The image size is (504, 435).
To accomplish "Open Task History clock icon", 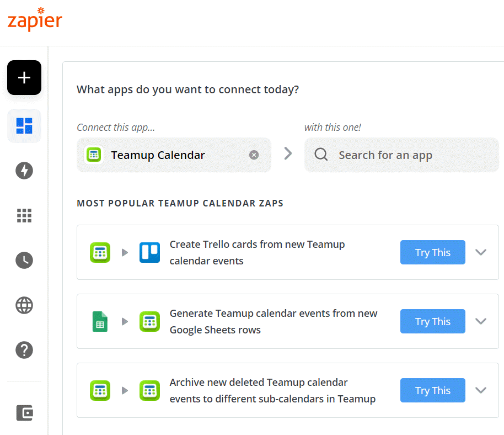I will 24,261.
